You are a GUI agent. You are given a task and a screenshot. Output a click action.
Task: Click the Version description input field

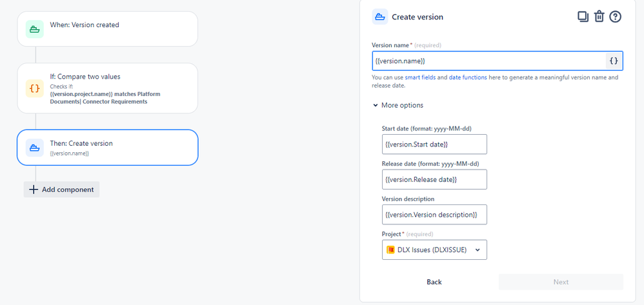(434, 215)
